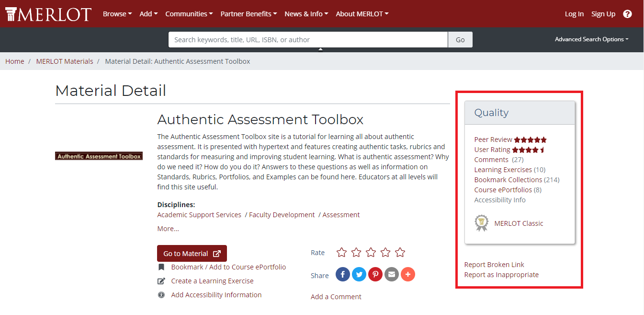
Task: Expand the Browse dropdown menu
Action: (x=117, y=14)
